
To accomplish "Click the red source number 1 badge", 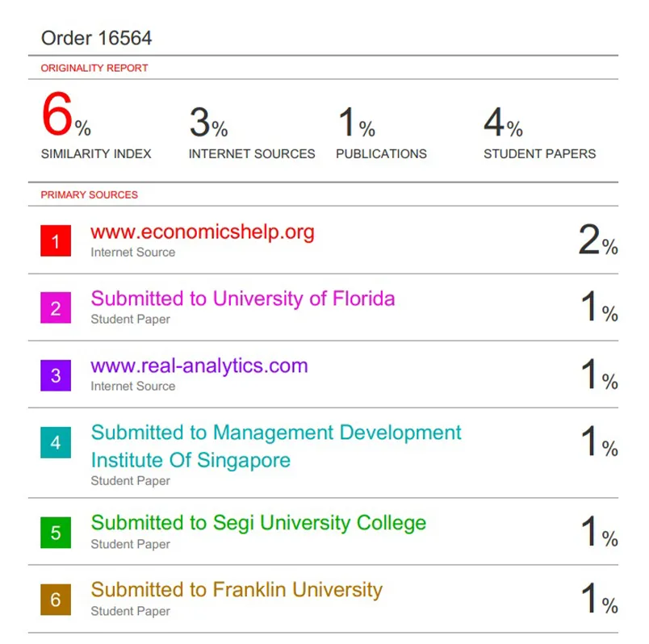I will (56, 241).
